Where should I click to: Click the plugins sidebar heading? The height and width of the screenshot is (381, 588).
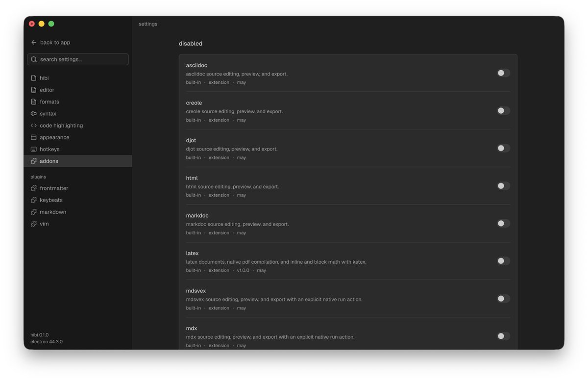(x=38, y=177)
